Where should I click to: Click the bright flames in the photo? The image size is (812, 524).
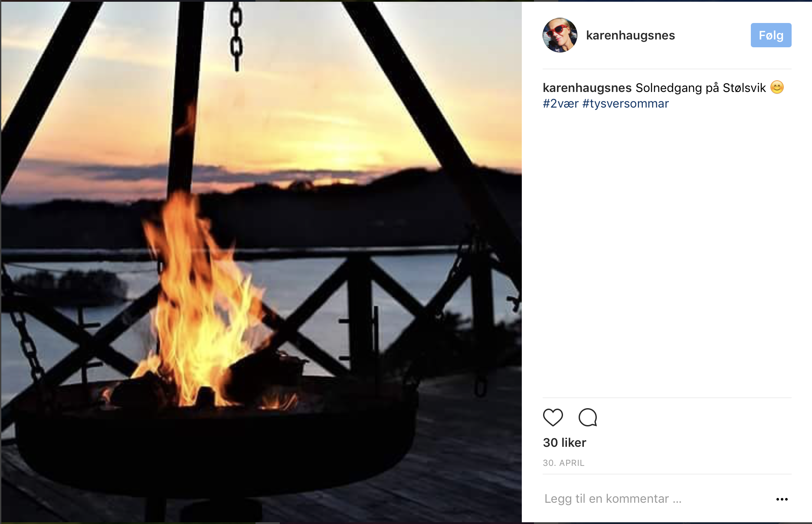tap(200, 304)
